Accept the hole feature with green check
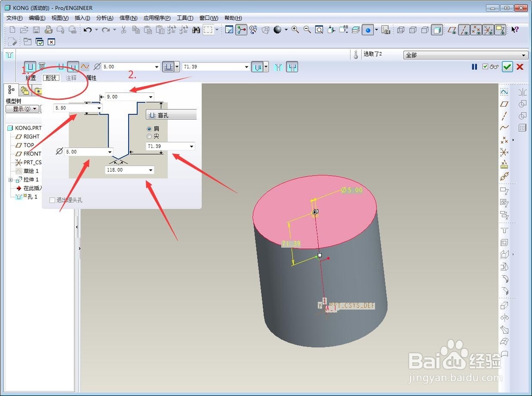 [507, 67]
